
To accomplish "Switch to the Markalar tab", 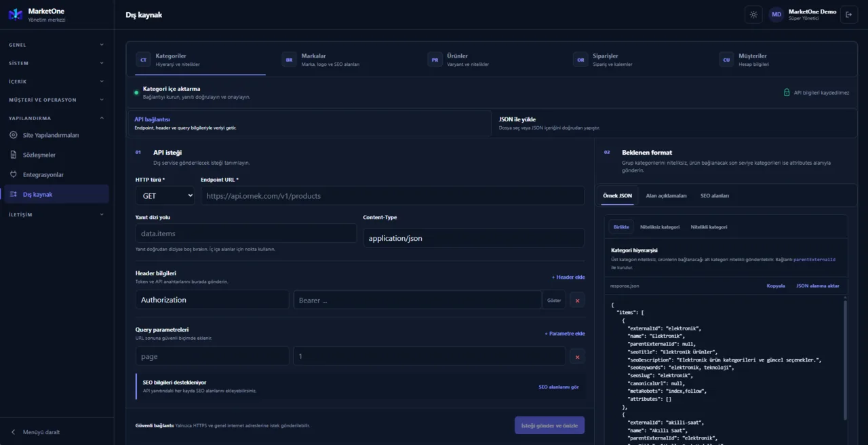I will pos(344,60).
